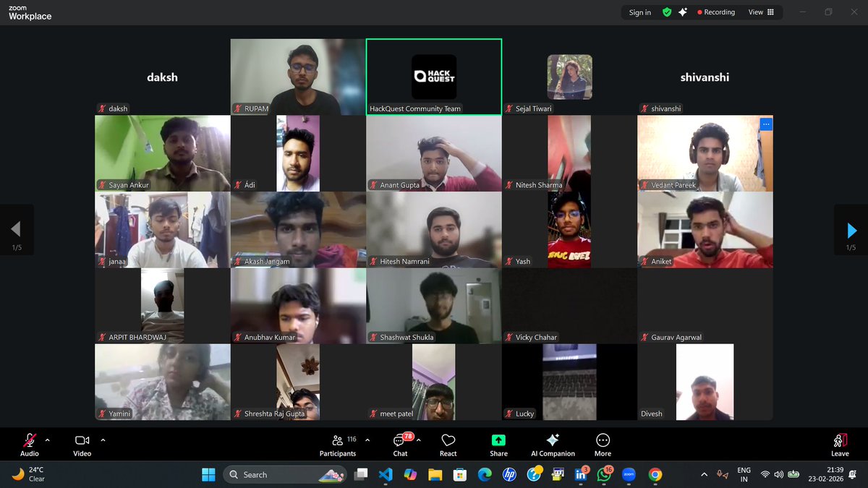Click the name label 'meet patel'
The width and height of the screenshot is (868, 488).
(x=397, y=414)
